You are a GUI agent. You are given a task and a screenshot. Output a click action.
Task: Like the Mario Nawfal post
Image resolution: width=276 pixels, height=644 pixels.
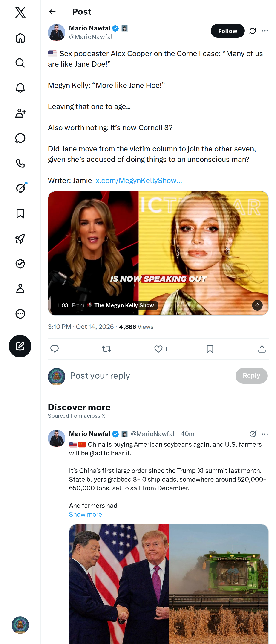[x=158, y=349]
